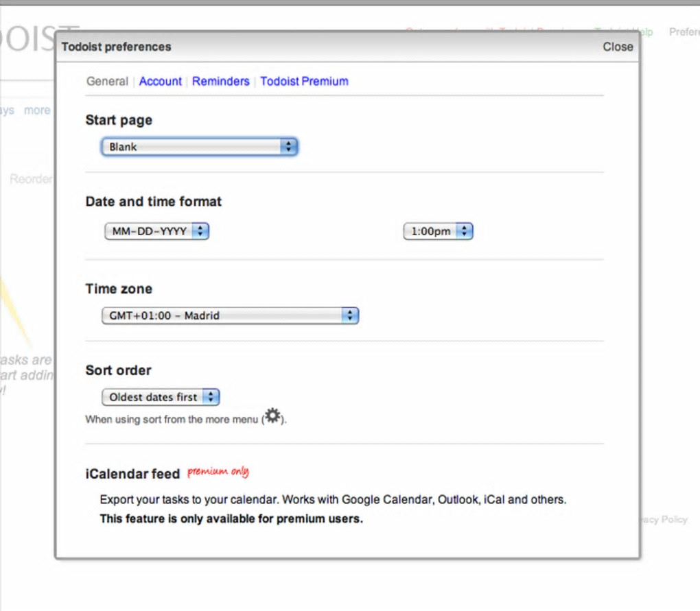Click the red 'premium only' badge
Screen dimensions: 700x611
click(x=218, y=472)
